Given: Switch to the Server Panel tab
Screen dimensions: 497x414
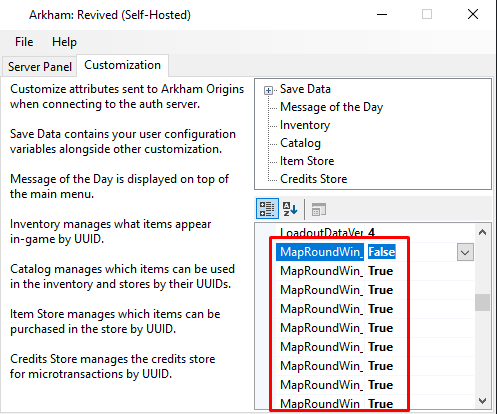Looking at the screenshot, I should click(40, 67).
